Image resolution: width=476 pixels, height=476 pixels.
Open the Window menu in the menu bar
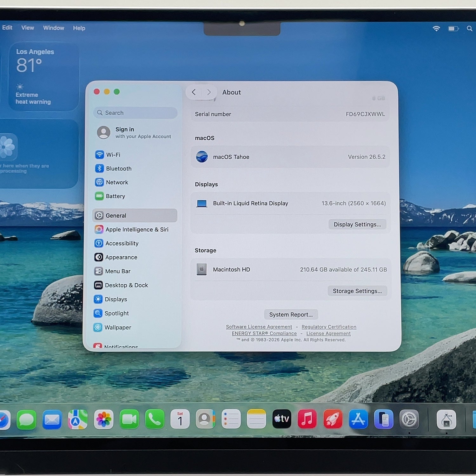click(x=54, y=28)
